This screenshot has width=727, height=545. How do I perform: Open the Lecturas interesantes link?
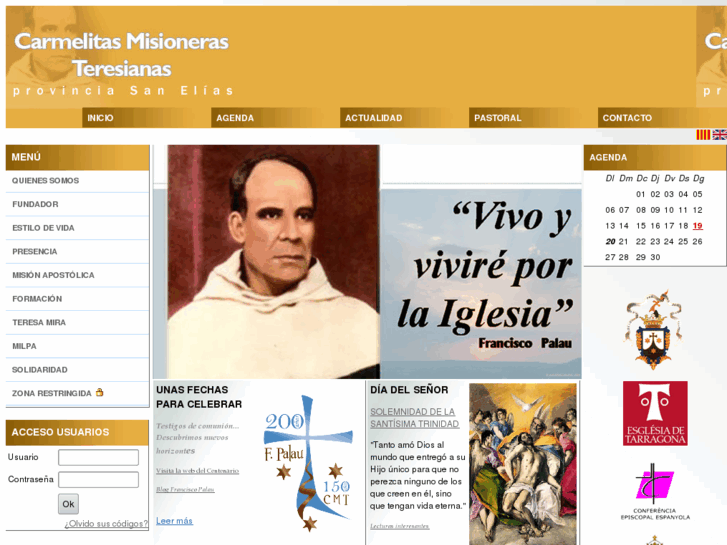pos(400,526)
